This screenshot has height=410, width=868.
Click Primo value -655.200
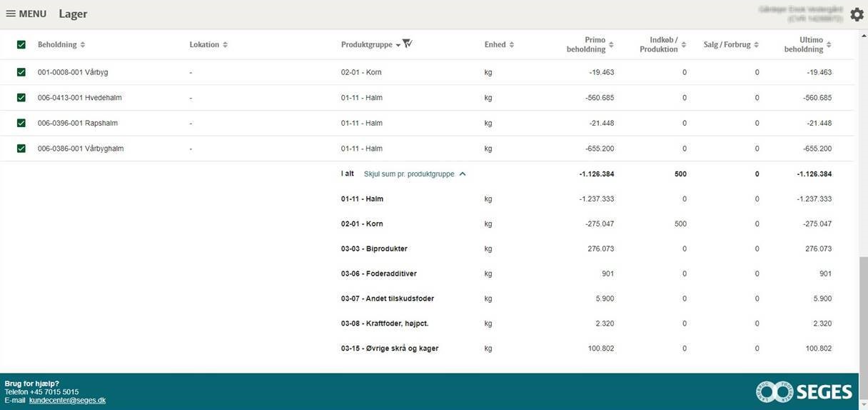[600, 149]
